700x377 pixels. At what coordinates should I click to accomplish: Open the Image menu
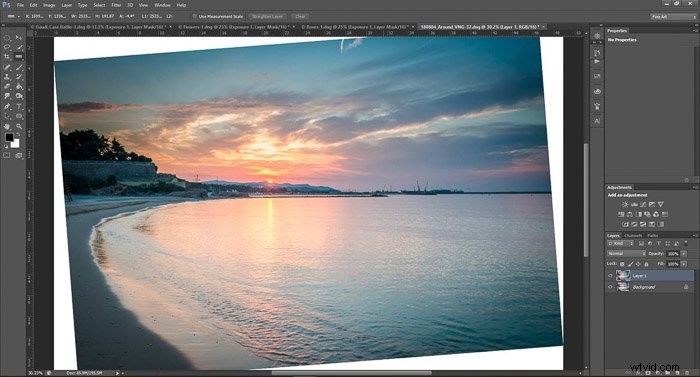tap(49, 5)
